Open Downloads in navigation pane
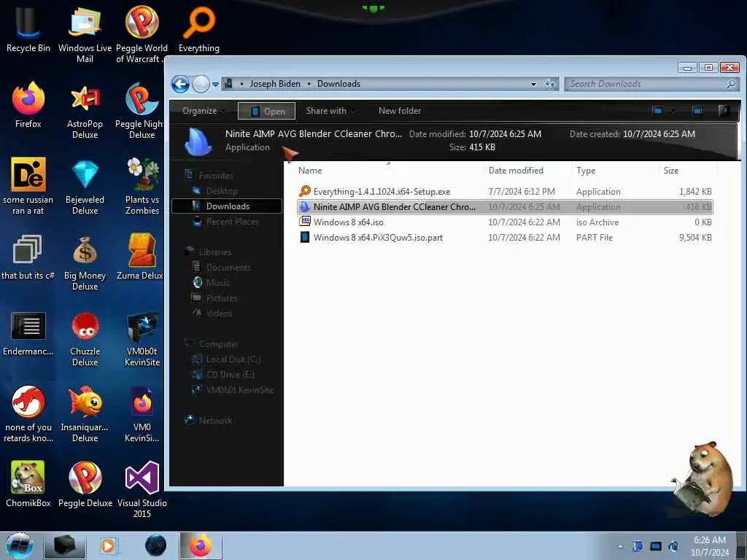Viewport: 747px width, 560px height. pyautogui.click(x=228, y=206)
